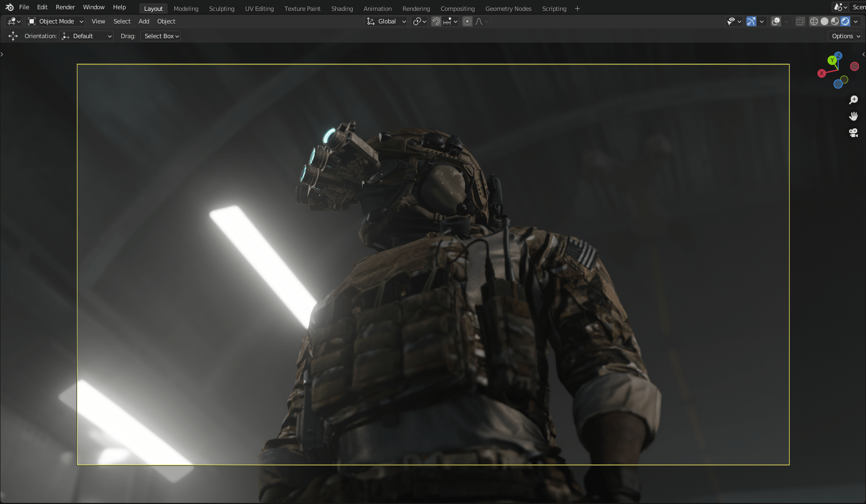
Task: Select material preview shading
Action: (835, 21)
